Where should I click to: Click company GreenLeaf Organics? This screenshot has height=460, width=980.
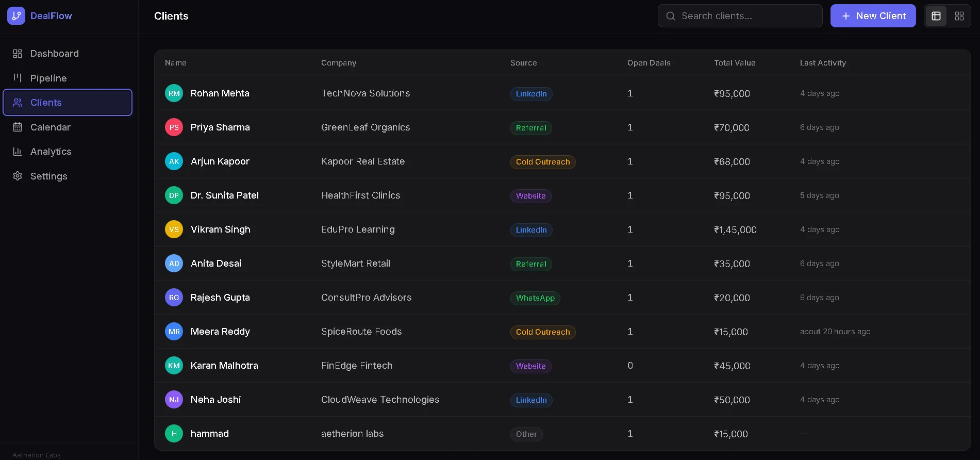click(x=366, y=127)
